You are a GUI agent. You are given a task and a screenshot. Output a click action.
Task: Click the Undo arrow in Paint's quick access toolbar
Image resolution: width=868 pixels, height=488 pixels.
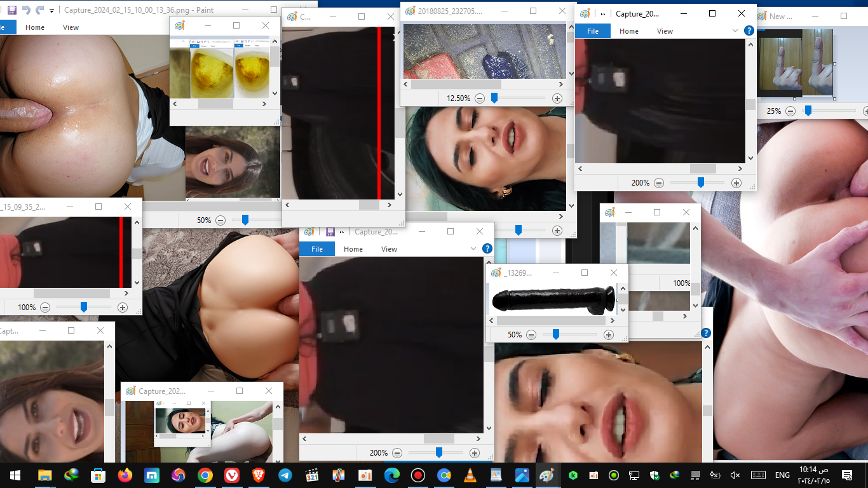coord(26,10)
